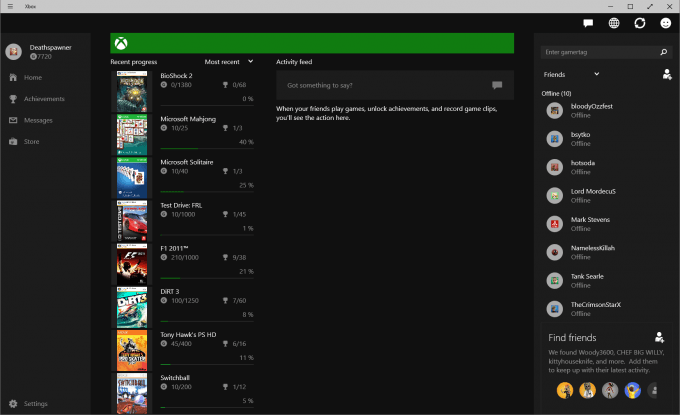Refresh using the circular arrows icon
The width and height of the screenshot is (680, 415).
click(640, 23)
